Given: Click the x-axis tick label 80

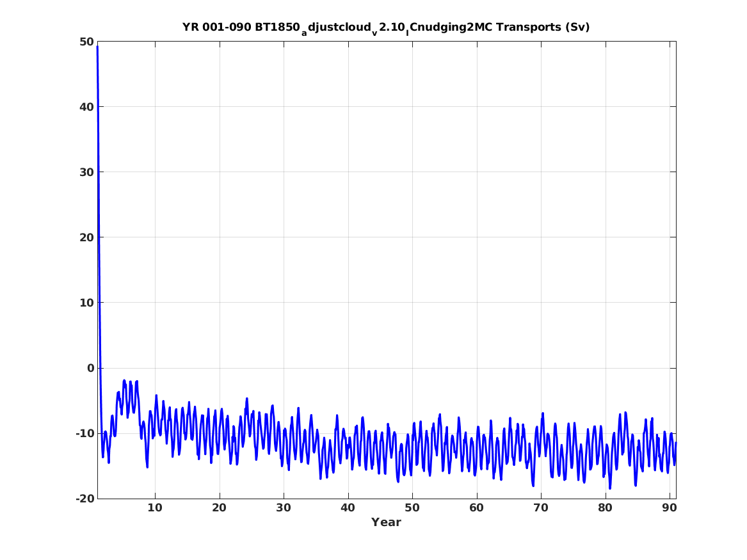Looking at the screenshot, I should coord(605,508).
